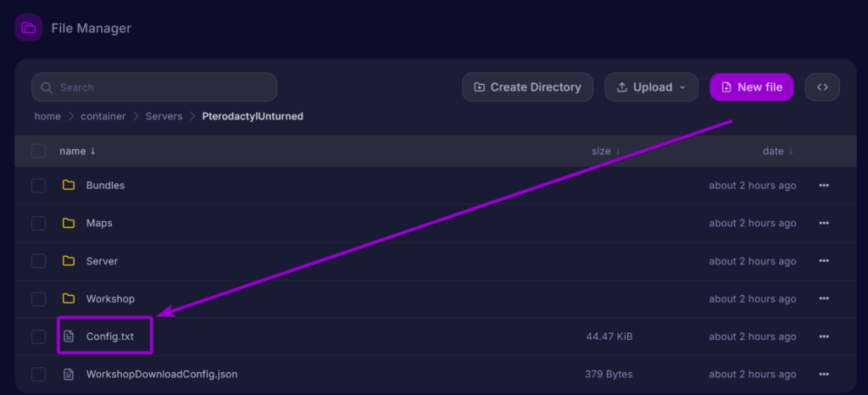Sort files by the size column

pos(605,151)
